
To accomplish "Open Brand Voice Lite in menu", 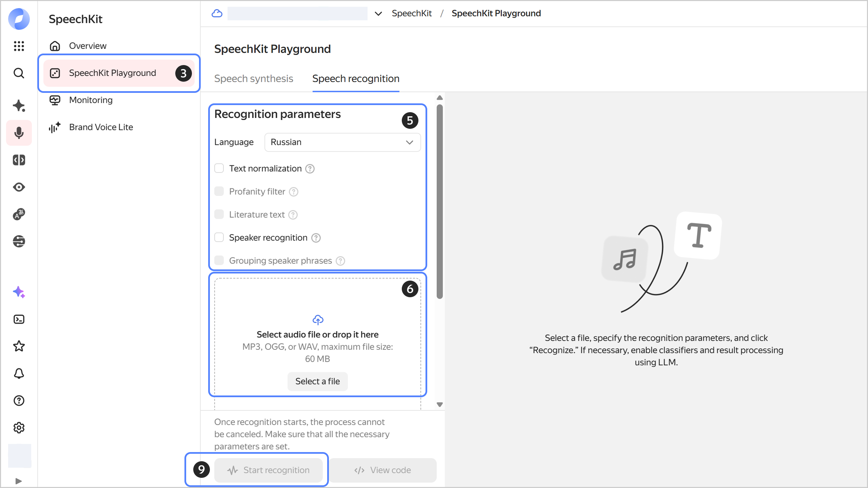I will click(101, 127).
